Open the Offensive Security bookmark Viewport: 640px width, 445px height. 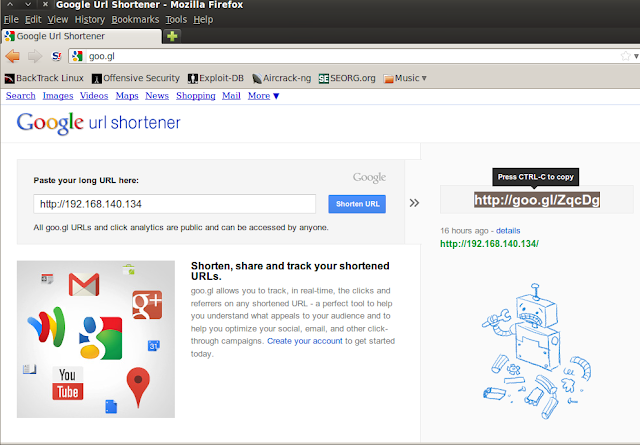(136, 78)
